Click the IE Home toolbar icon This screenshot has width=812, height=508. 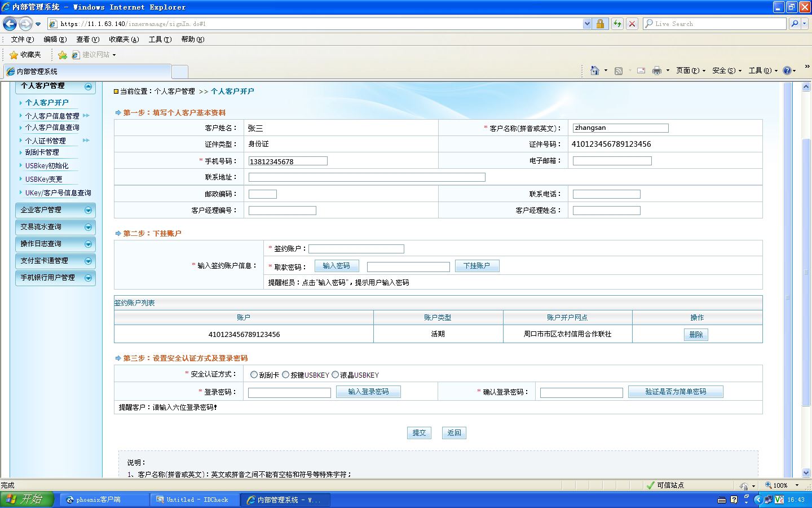pyautogui.click(x=594, y=71)
